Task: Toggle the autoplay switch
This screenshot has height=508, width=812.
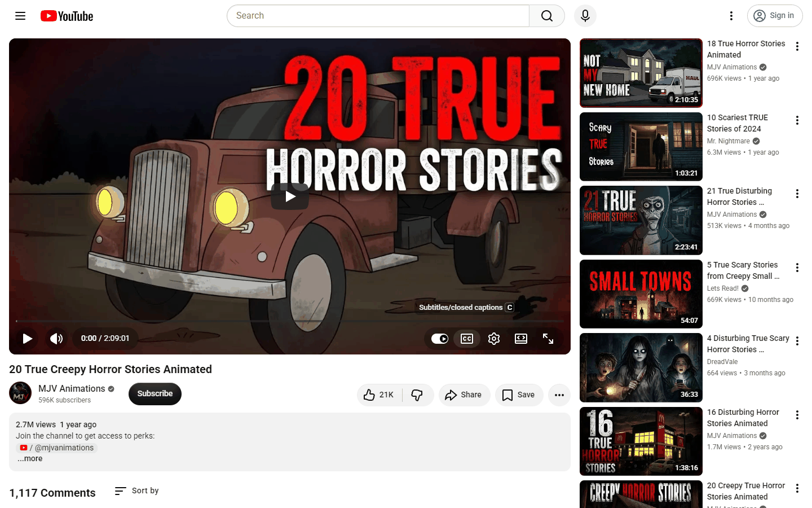Action: 440,339
